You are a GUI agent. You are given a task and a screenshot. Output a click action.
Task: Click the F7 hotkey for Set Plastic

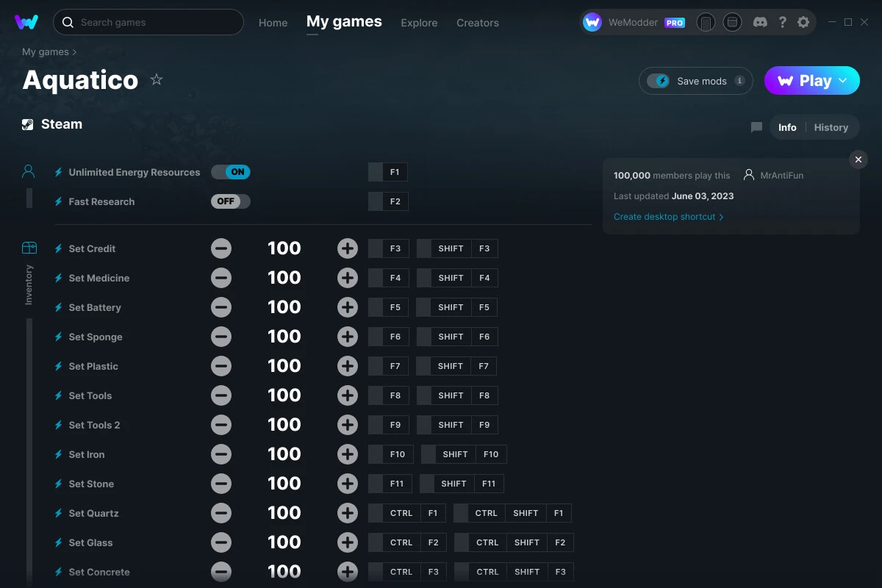388,366
